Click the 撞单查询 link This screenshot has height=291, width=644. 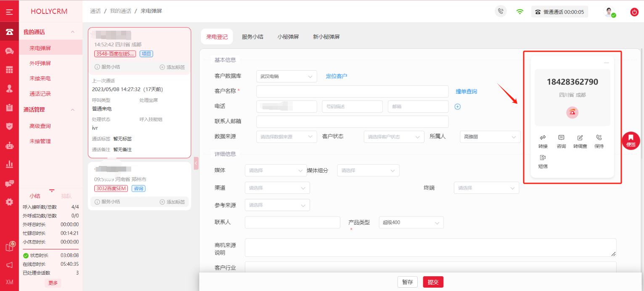pyautogui.click(x=466, y=91)
